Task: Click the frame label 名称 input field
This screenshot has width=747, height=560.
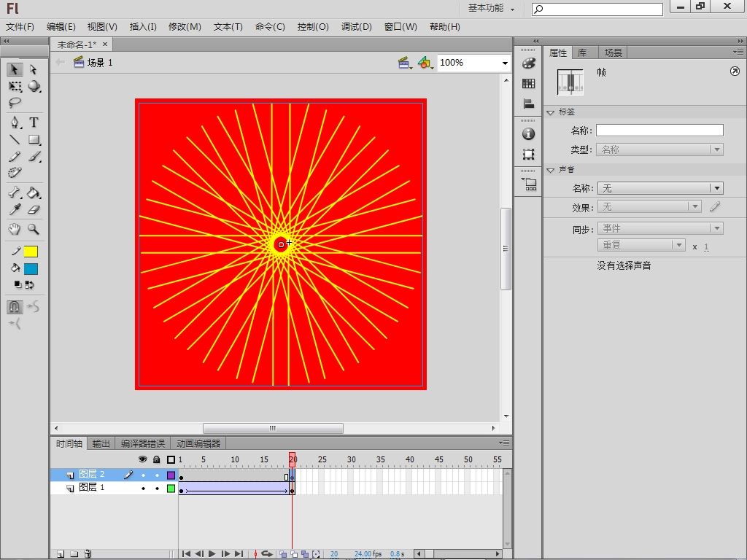Action: (x=659, y=131)
